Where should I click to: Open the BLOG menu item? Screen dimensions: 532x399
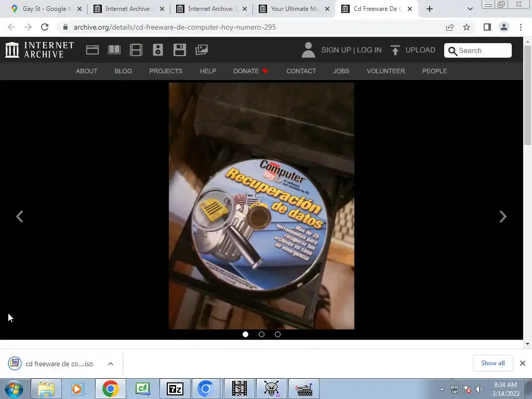point(123,71)
